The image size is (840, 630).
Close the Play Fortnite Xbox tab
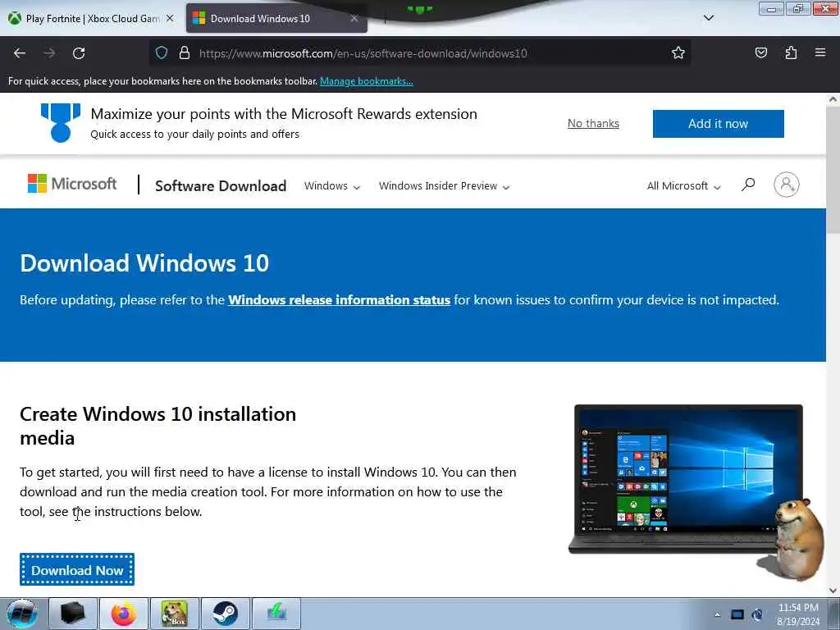(170, 18)
